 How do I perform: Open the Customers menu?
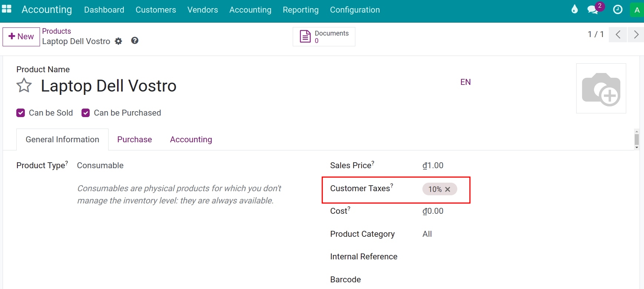click(156, 10)
